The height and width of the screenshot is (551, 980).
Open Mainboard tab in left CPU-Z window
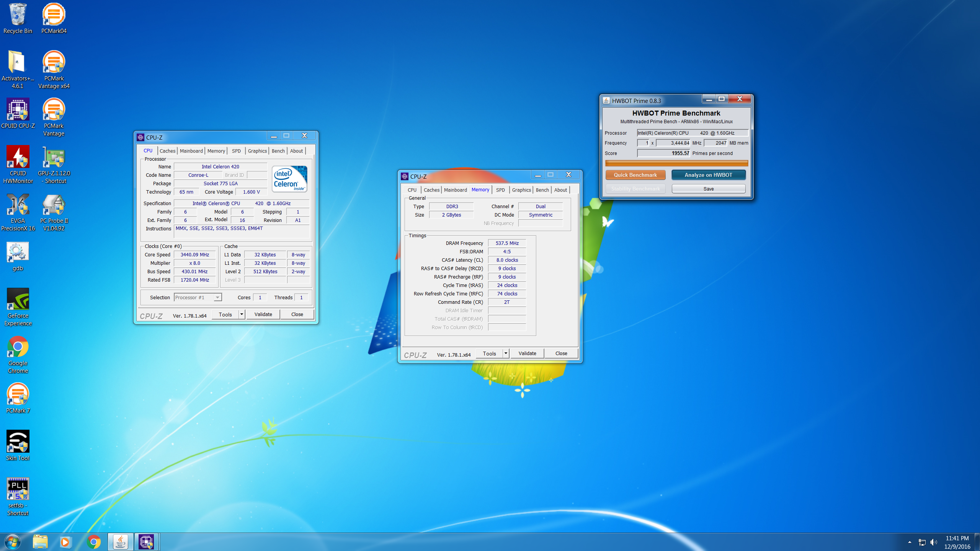click(x=191, y=151)
